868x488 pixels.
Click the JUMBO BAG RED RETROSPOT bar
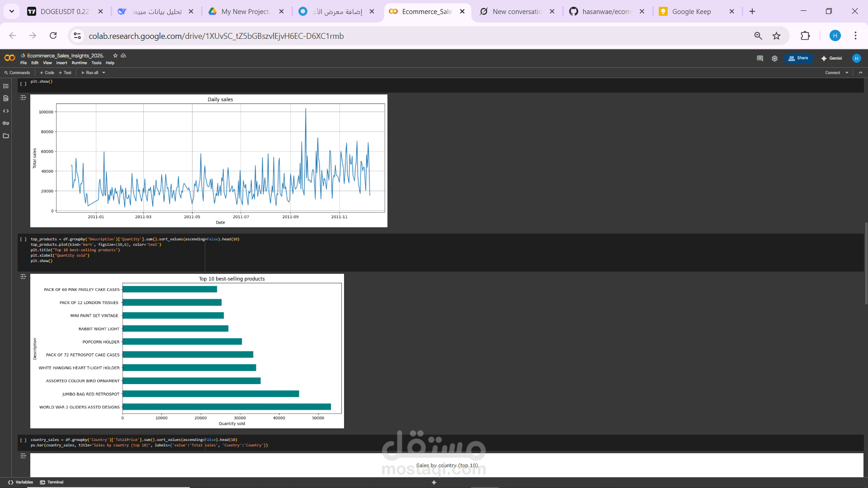point(211,394)
